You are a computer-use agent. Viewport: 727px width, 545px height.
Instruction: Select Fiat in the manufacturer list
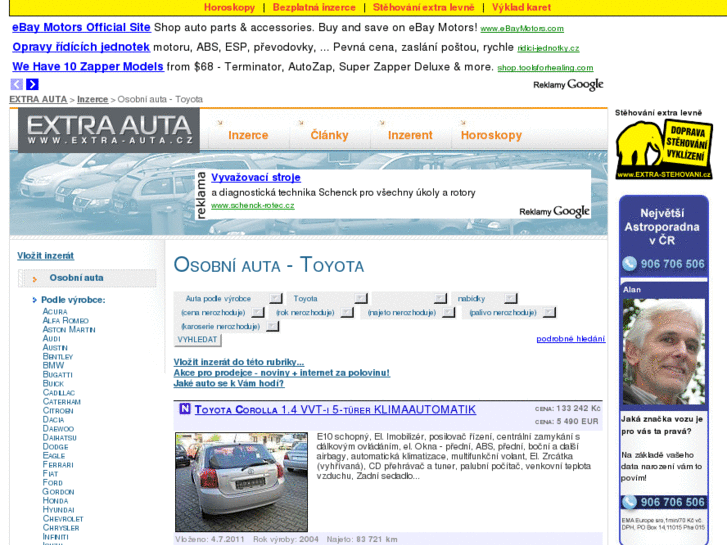[50, 474]
